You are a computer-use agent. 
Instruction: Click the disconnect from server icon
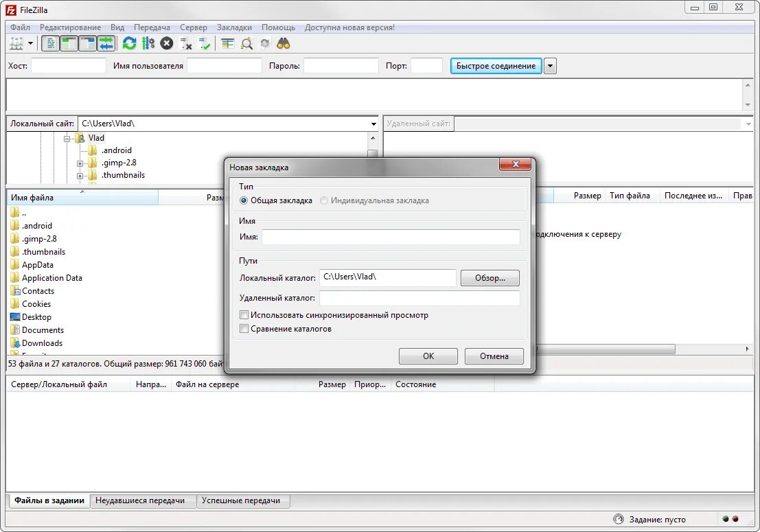point(185,44)
